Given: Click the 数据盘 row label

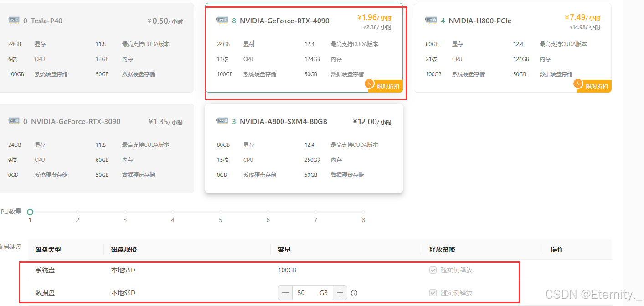Looking at the screenshot, I should tap(45, 293).
